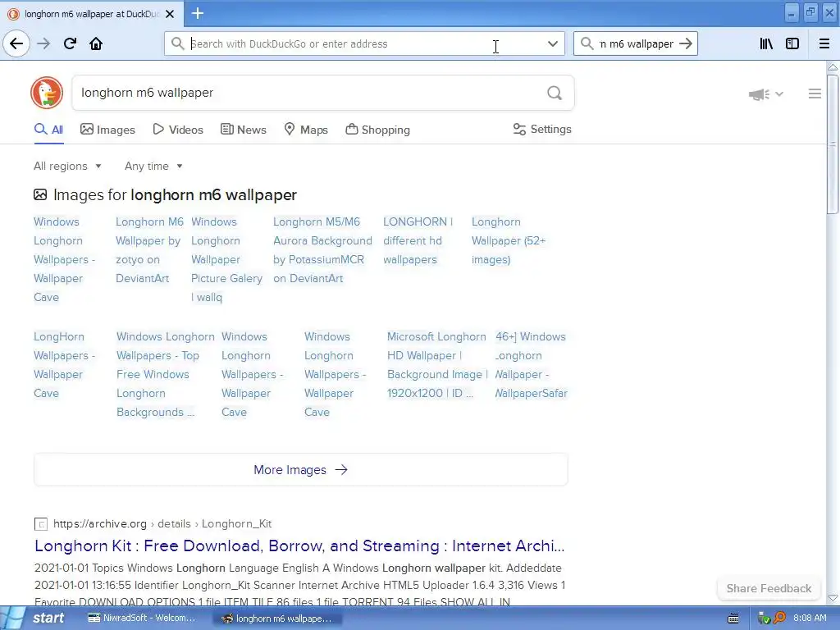
Task: Open the Firefox hamburger menu
Action: click(824, 43)
